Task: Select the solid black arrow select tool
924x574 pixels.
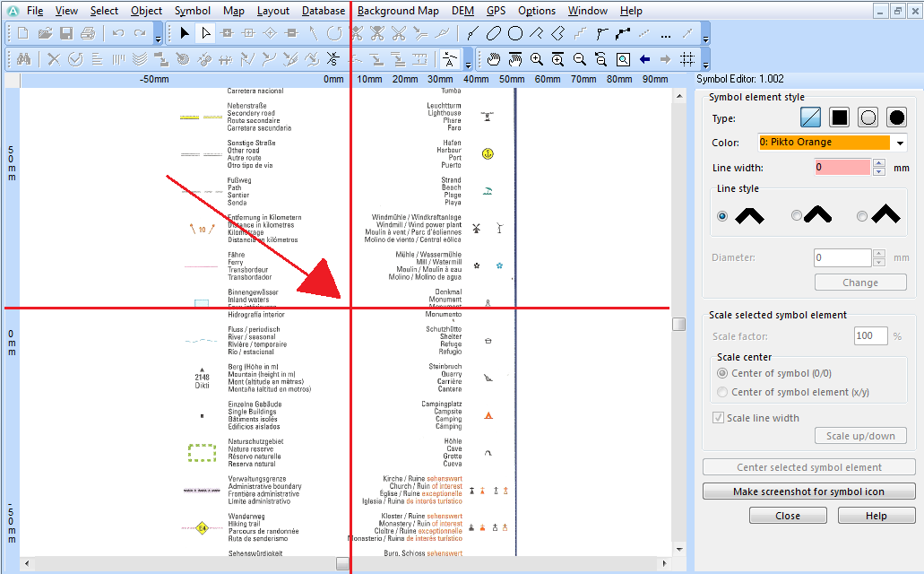Action: [185, 33]
